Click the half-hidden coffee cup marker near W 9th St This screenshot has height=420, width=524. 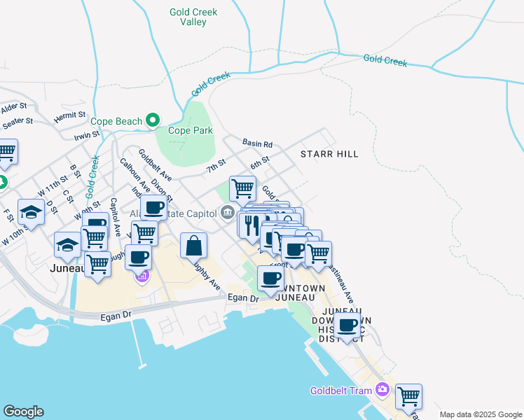tap(96, 219)
